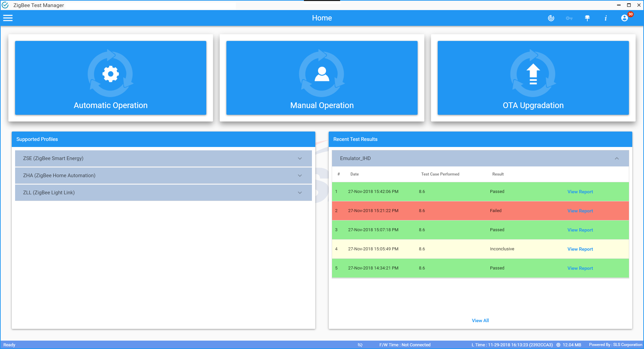
Task: Click Powered By SLS Corporation text
Action: click(615, 345)
